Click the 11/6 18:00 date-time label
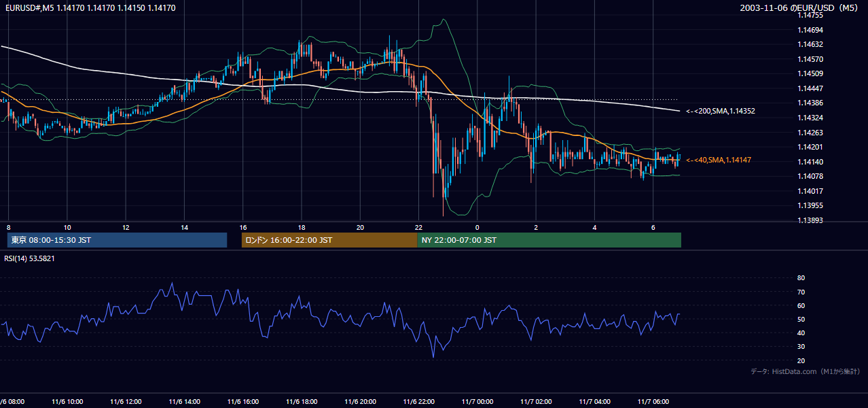This screenshot has width=868, height=408. (x=302, y=402)
